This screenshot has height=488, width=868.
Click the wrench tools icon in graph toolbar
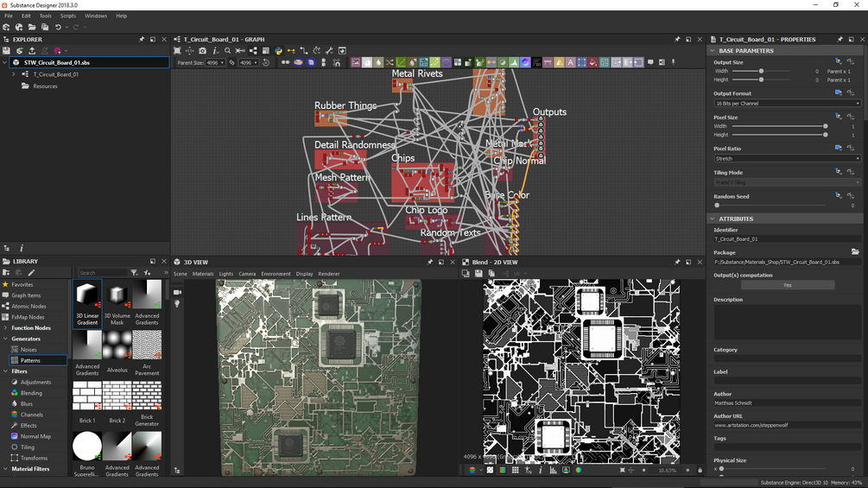329,50
